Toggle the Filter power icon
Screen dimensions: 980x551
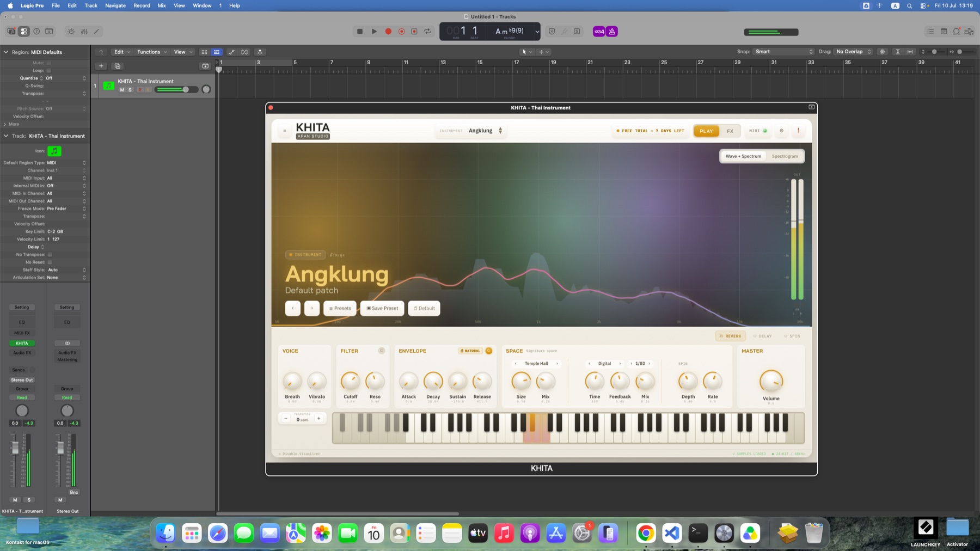(x=382, y=351)
